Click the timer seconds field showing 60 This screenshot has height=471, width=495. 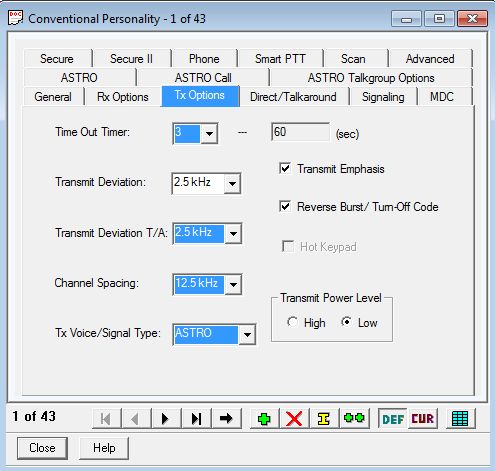(300, 132)
